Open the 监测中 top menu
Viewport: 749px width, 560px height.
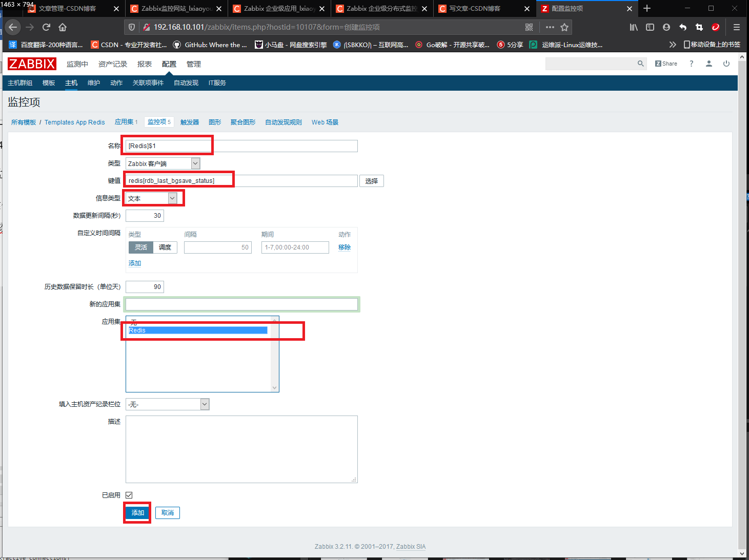(x=77, y=64)
